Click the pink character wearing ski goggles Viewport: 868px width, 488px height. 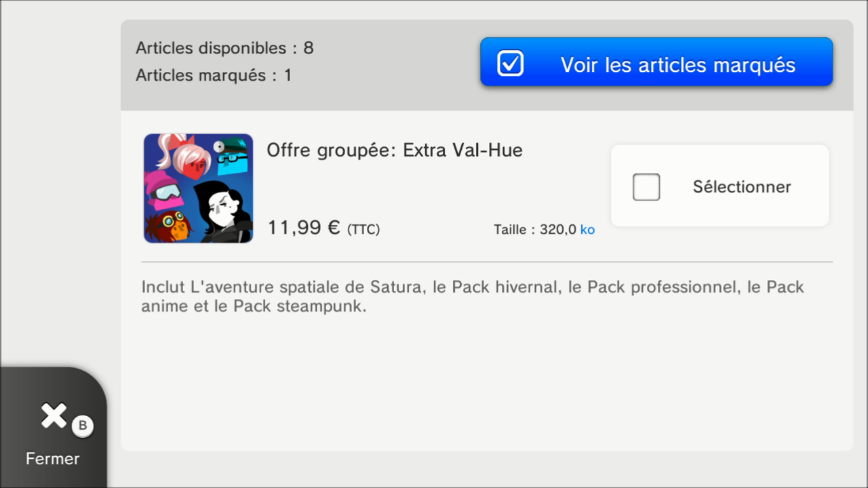click(x=163, y=190)
